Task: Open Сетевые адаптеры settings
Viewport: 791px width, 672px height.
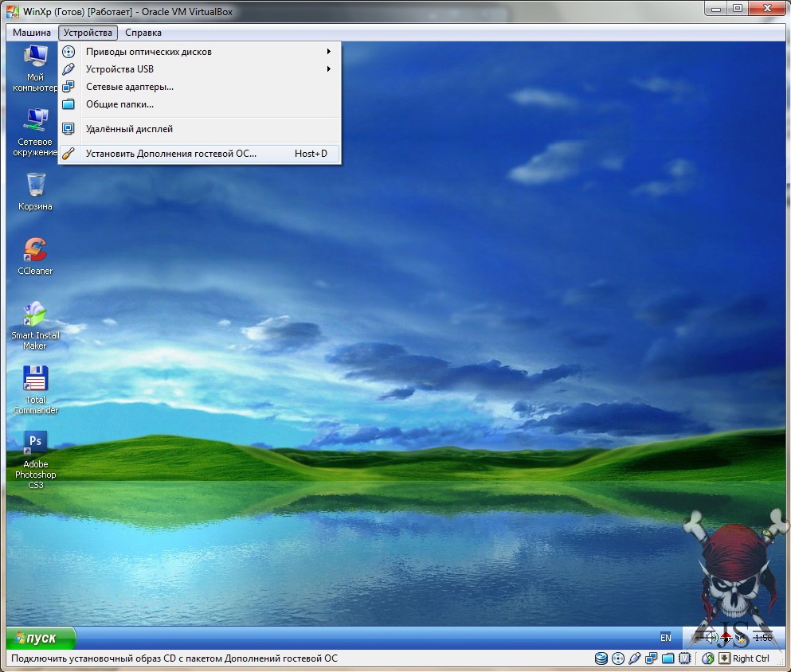Action: point(199,87)
